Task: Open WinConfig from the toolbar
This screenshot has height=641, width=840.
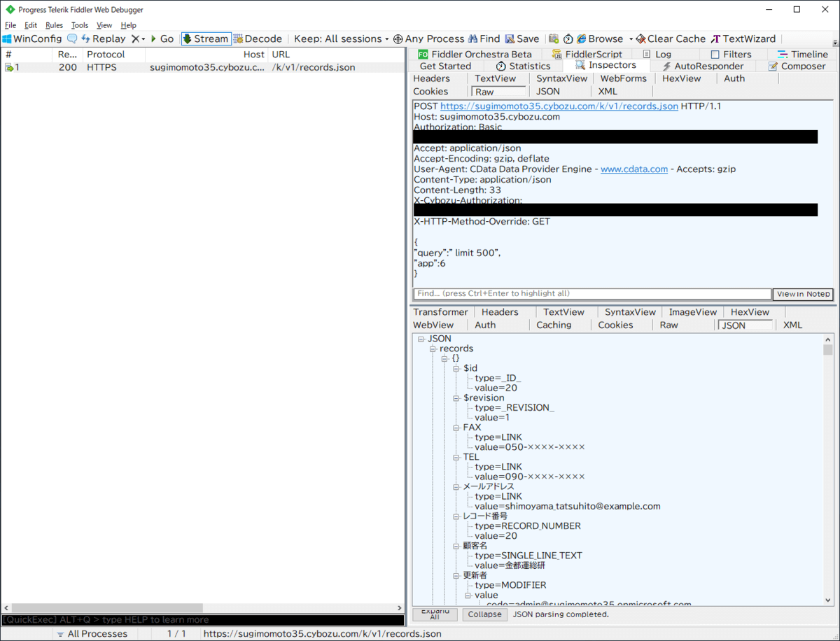Action: point(32,39)
